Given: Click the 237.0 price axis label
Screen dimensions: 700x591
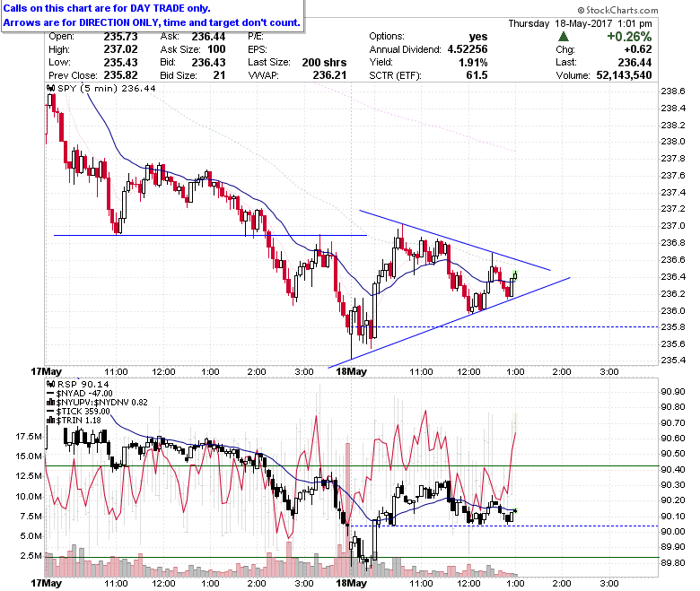Looking at the screenshot, I should click(x=673, y=226).
